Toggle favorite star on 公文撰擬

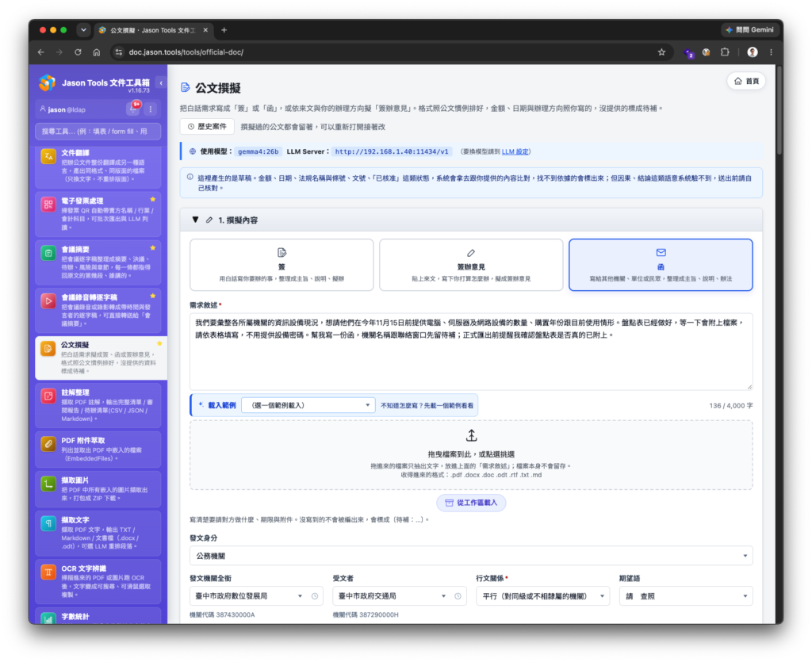click(159, 343)
